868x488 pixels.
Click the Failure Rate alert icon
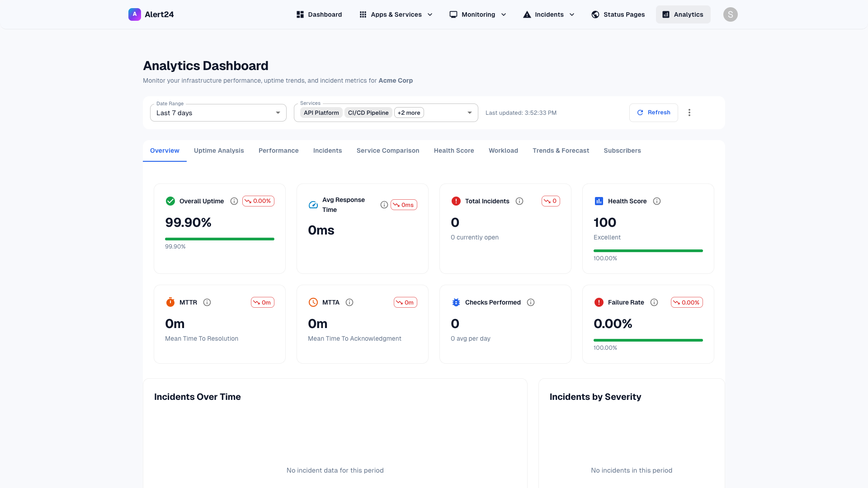pyautogui.click(x=599, y=302)
